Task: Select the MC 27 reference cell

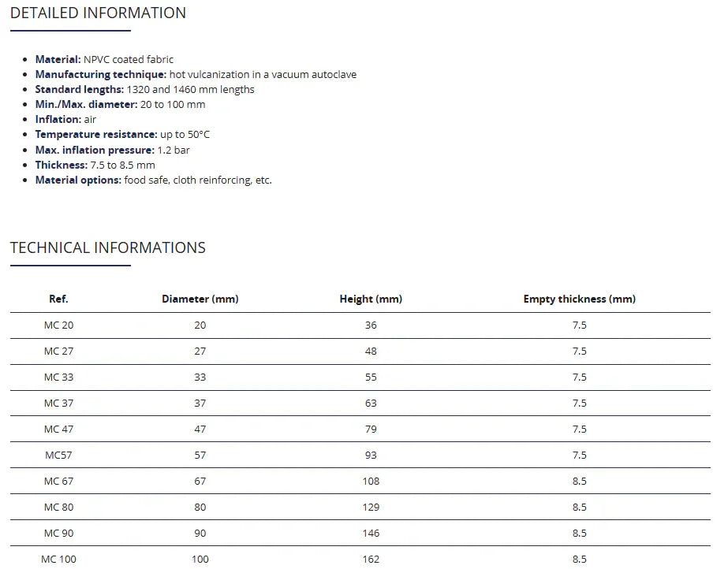Action: click(58, 351)
